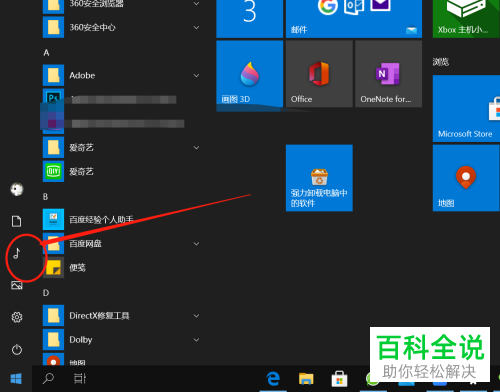The height and width of the screenshot is (392, 500).
Task: Open Settings gear in Start sidebar
Action: tap(17, 317)
